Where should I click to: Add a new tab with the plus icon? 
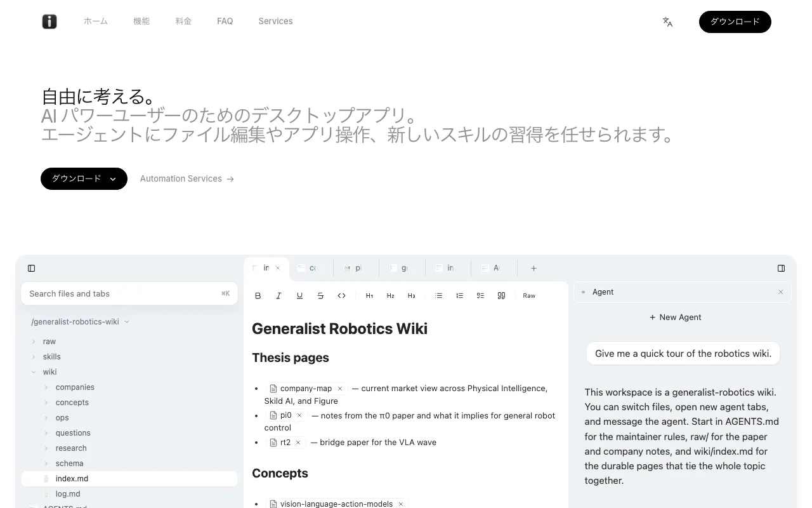click(534, 268)
